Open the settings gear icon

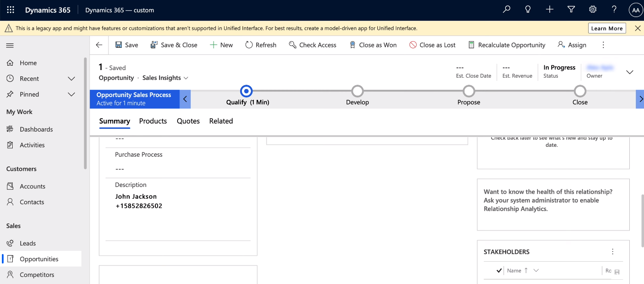[592, 9]
